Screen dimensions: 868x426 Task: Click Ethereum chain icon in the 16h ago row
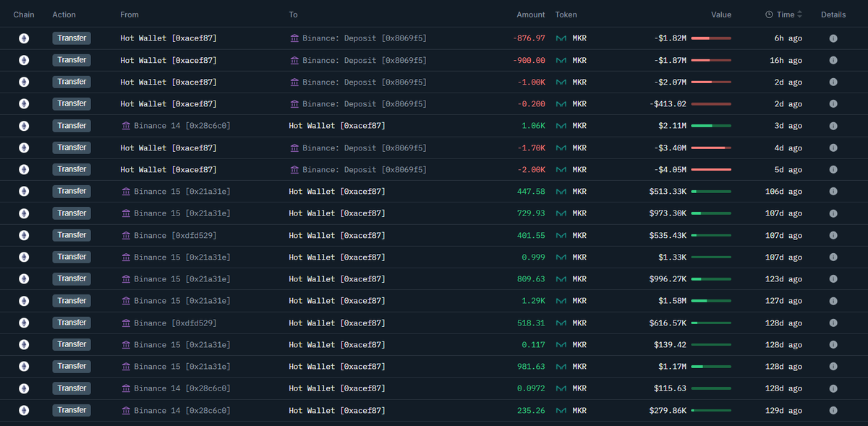click(24, 61)
